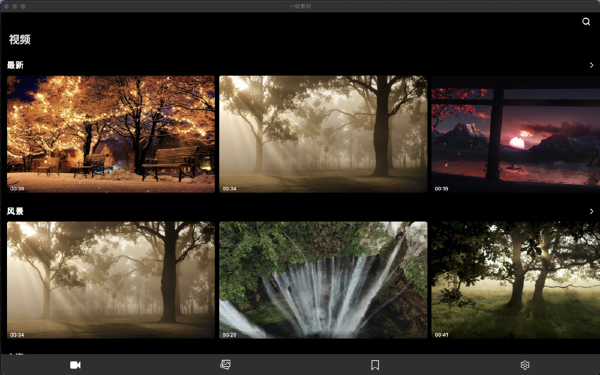Image resolution: width=600 pixels, height=375 pixels.
Task: Open the waterfall aerial video
Action: pyautogui.click(x=323, y=280)
